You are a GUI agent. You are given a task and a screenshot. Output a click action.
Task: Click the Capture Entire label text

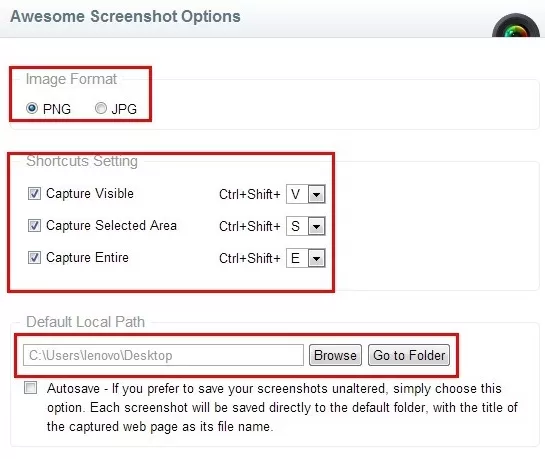coord(87,258)
